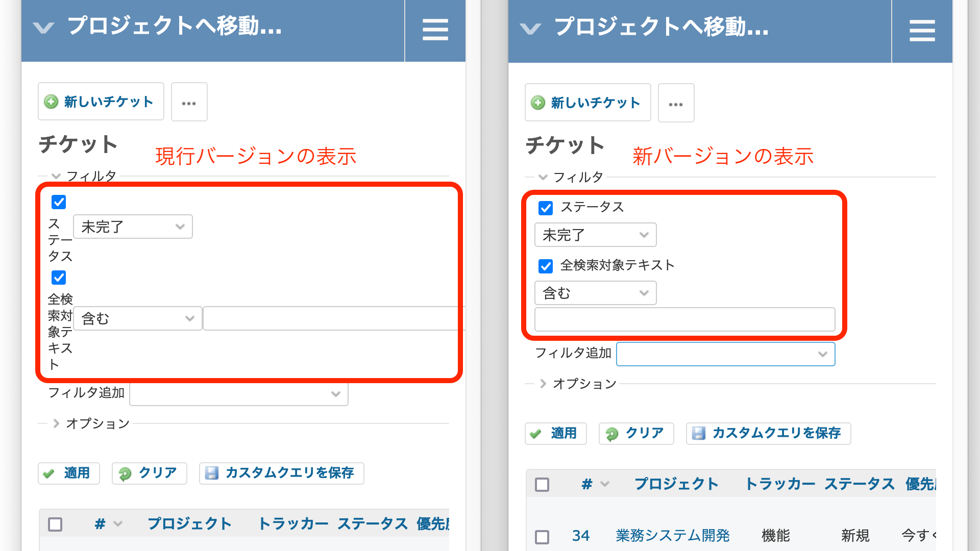Click left panel カスタムクエリを保存 button
This screenshot has height=551, width=980.
[281, 473]
